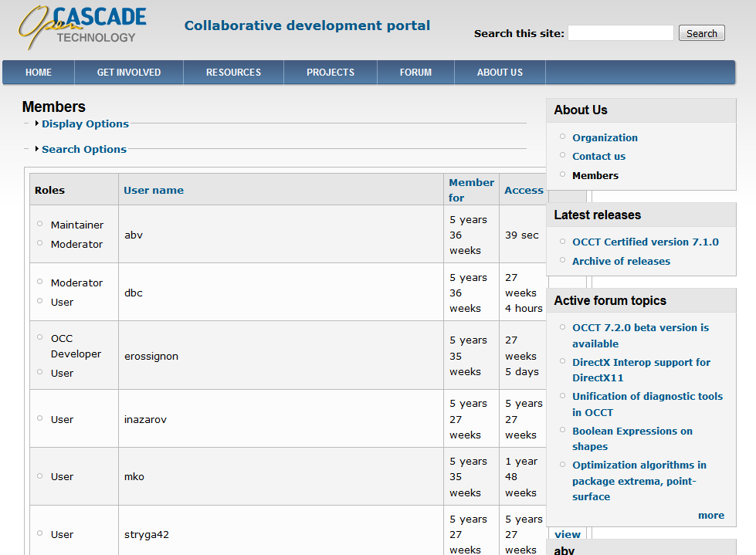Open OCCT Certified version 7.1.0 release
Screen dimensions: 756x555
coord(645,242)
